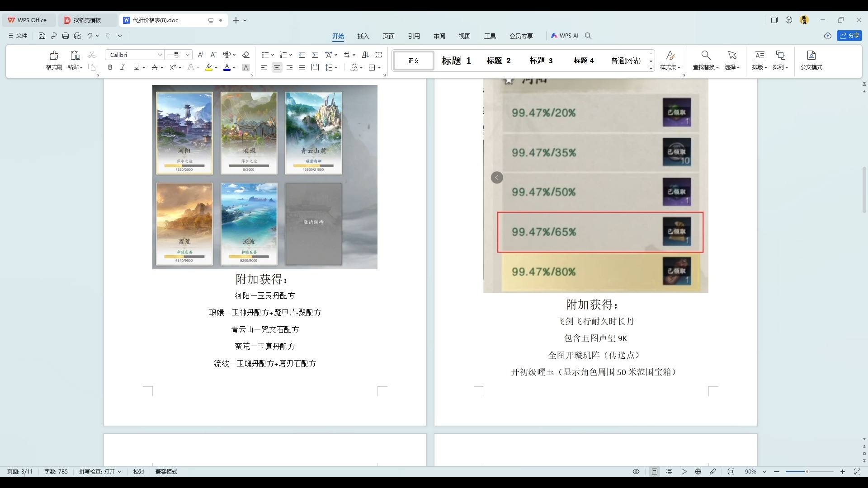Click the zoom slider handle
This screenshot has width=868, height=488.
coord(807,472)
